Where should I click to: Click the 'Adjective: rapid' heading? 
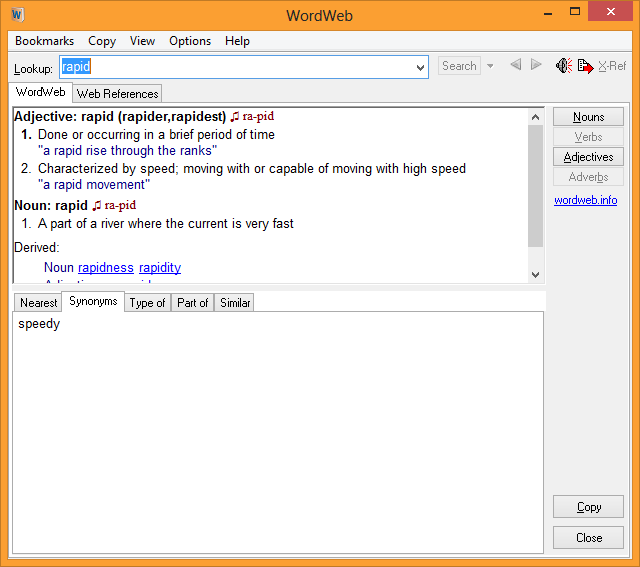(x=120, y=117)
